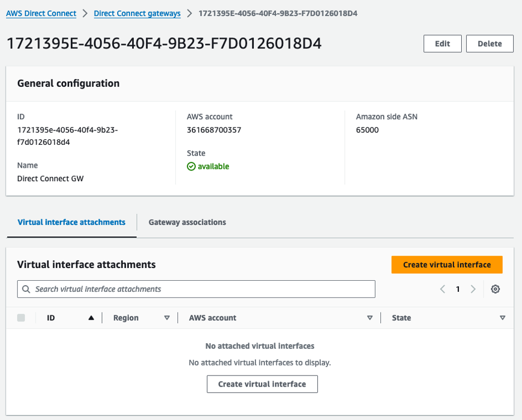The width and height of the screenshot is (522, 420).
Task: Open table preferences gear icon
Action: tap(495, 289)
